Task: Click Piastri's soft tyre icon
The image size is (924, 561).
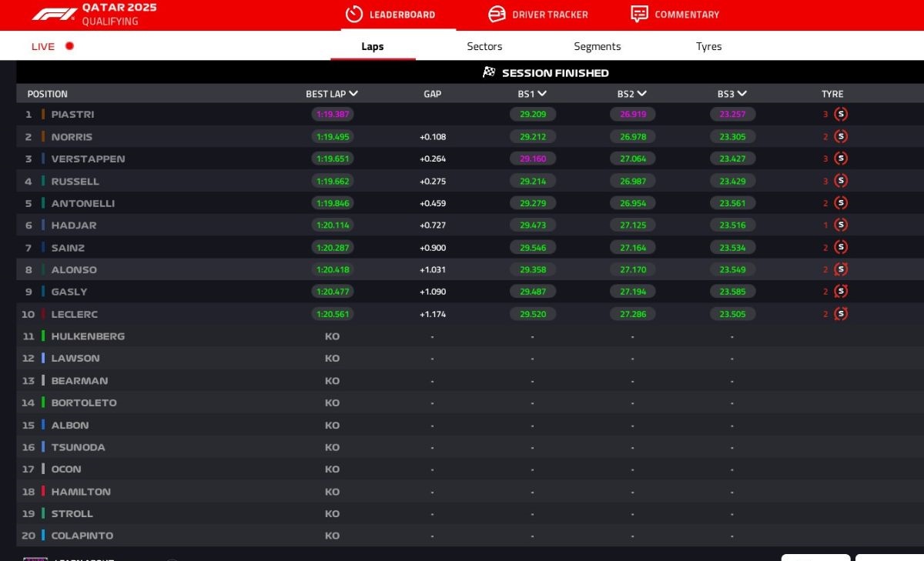Action: tap(841, 114)
